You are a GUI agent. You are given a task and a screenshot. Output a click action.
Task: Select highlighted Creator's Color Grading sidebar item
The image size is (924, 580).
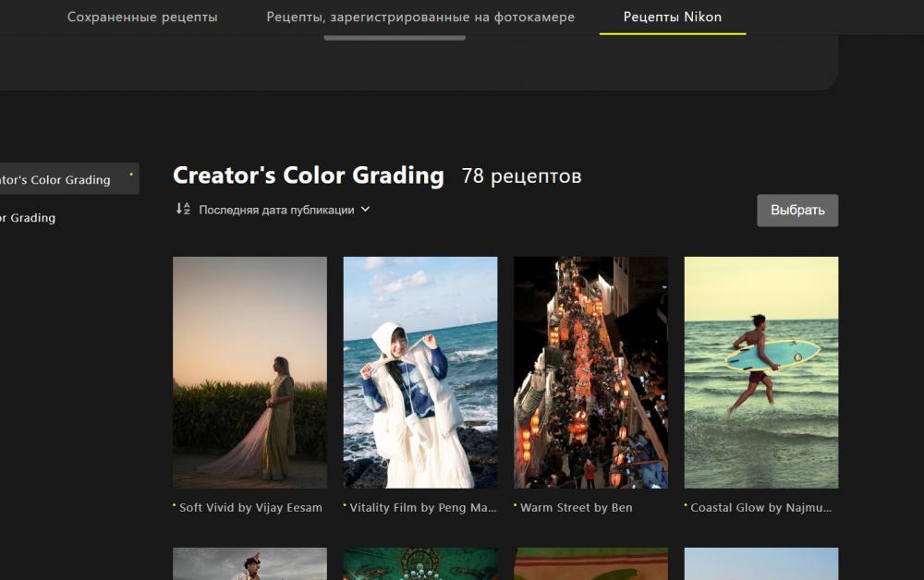click(67, 179)
